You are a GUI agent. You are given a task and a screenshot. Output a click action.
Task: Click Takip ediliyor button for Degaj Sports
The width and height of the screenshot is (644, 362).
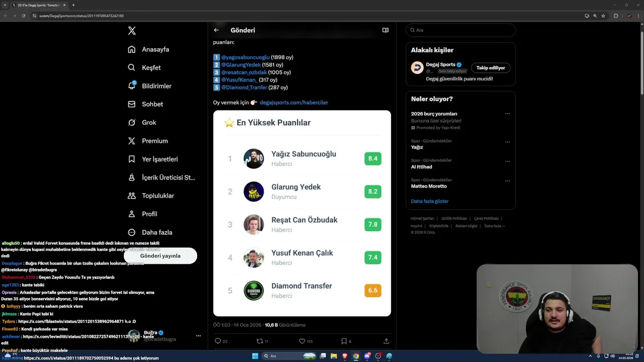click(x=491, y=68)
